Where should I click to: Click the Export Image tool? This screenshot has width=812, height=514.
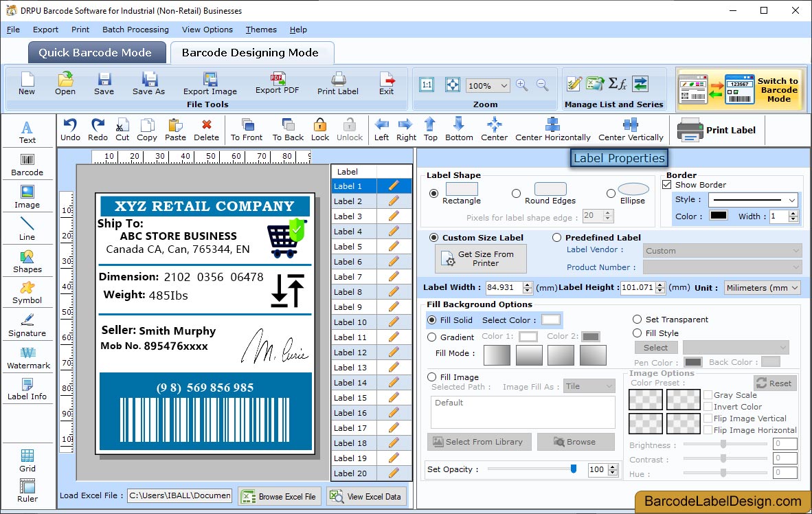(210, 84)
